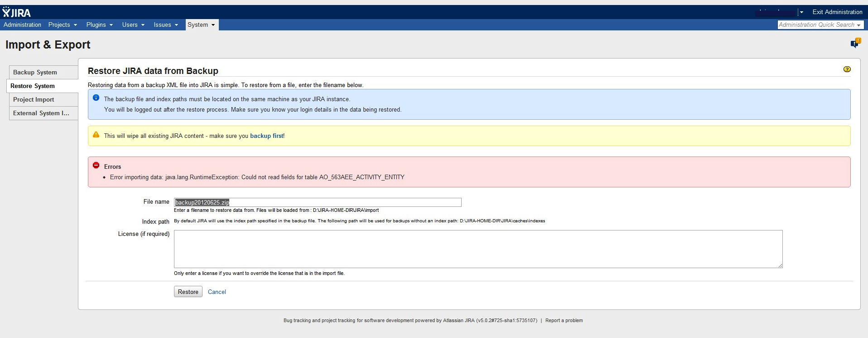Click the 'Restoring data from a backup XML' sentence
The image size is (868, 338).
tap(226, 85)
